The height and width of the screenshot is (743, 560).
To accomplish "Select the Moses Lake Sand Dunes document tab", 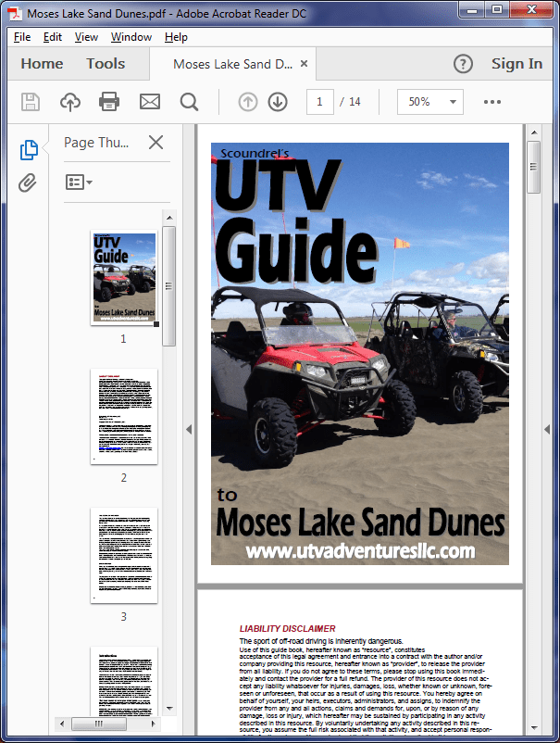I will pos(233,64).
